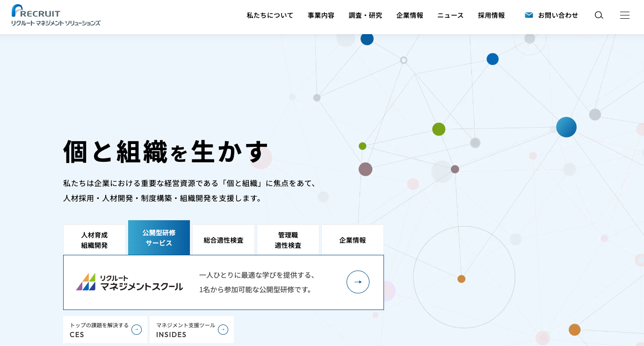
Task: Switch to the 総合適性検査 tab
Action: pos(224,240)
